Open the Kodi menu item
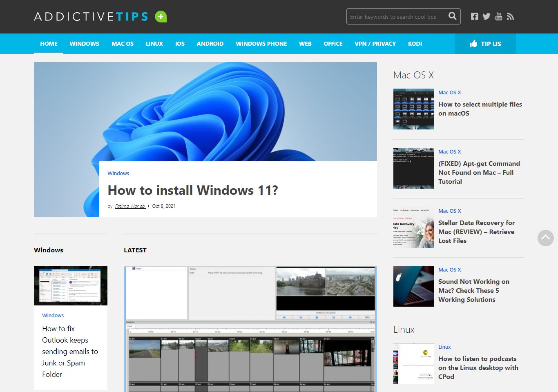This screenshot has height=392, width=558. click(415, 44)
